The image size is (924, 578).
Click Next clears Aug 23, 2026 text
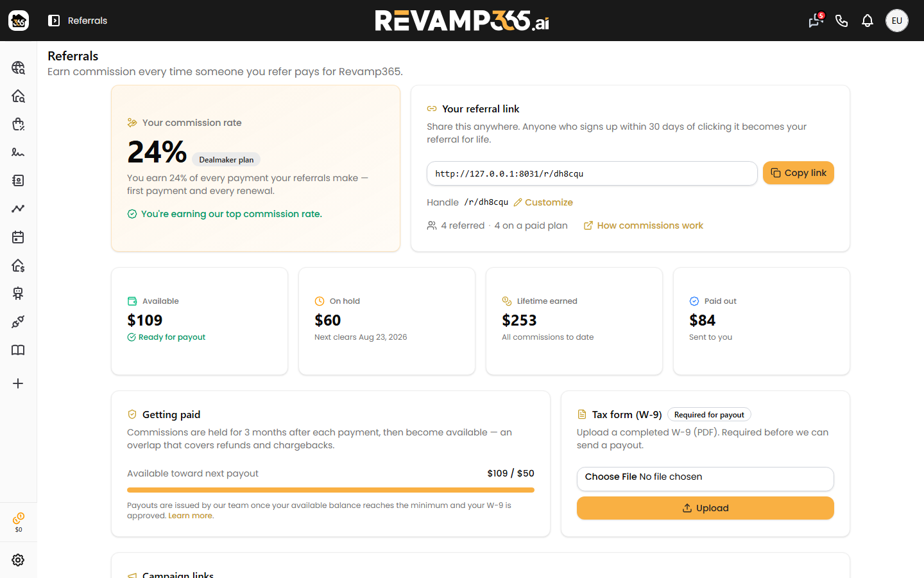click(x=361, y=337)
